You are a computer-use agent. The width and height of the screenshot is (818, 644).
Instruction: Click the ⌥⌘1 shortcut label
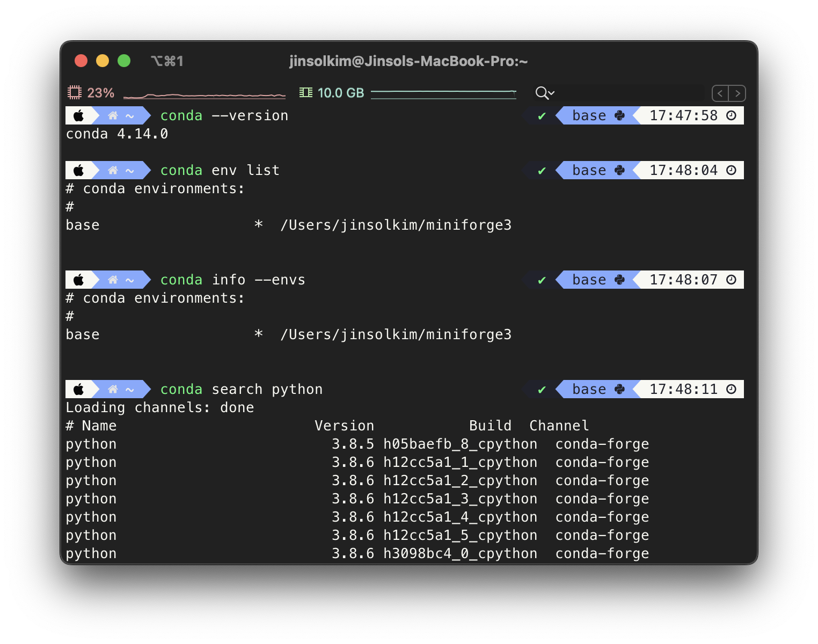click(167, 61)
